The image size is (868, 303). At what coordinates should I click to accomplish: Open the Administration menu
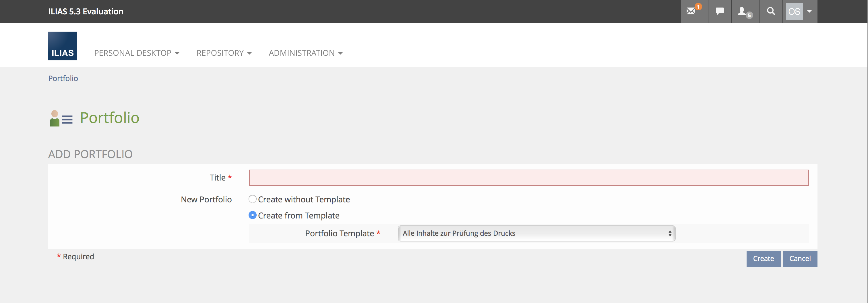305,53
